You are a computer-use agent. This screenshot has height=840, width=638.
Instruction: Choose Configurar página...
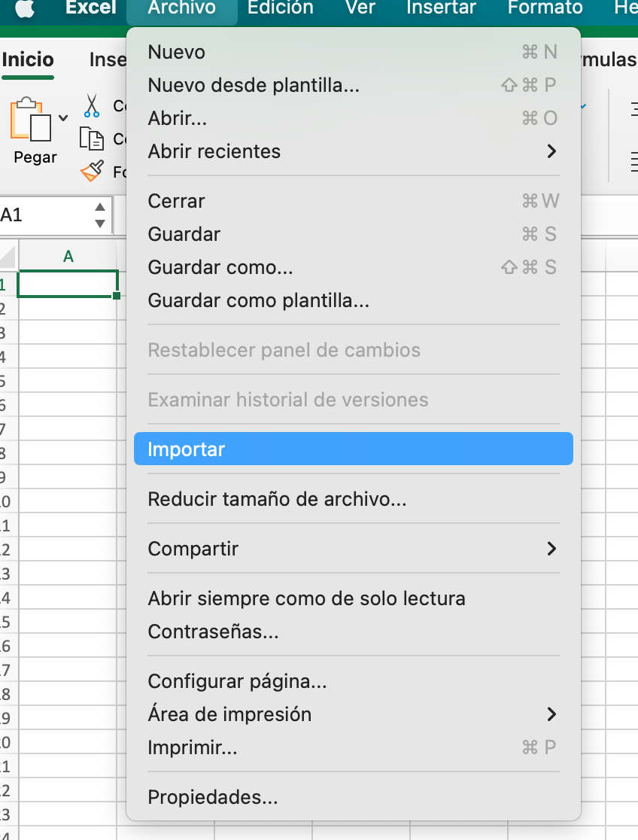[354, 681]
